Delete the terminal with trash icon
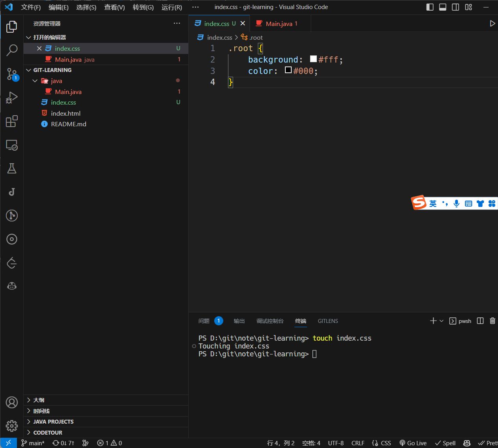The height and width of the screenshot is (448, 498). [492, 321]
